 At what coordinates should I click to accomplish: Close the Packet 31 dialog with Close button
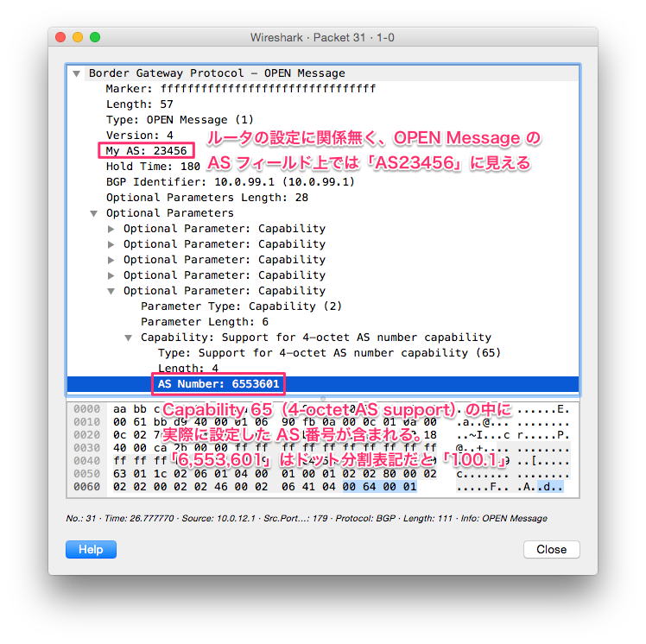(551, 549)
